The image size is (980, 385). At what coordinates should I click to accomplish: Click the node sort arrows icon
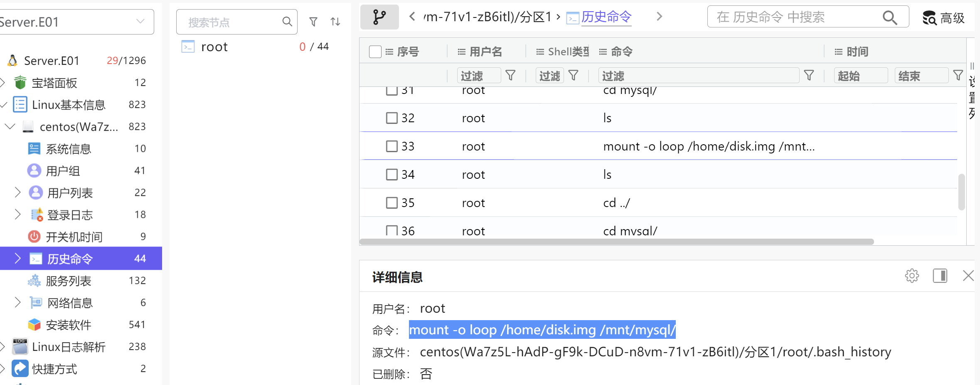pos(335,22)
